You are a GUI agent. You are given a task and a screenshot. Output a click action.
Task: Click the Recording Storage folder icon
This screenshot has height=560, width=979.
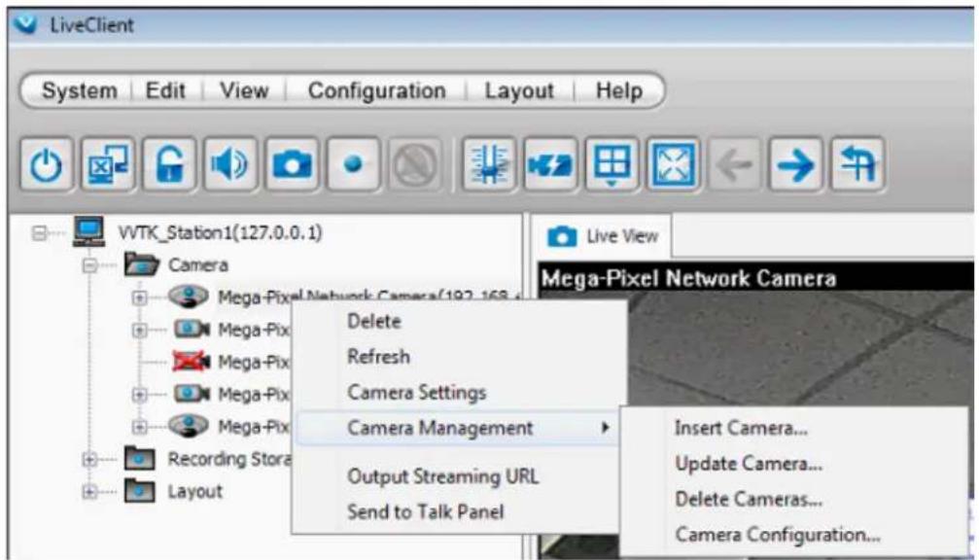[139, 459]
